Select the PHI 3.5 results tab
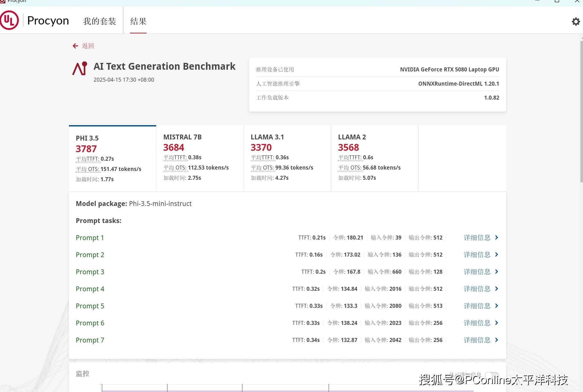Screen dimensions: 583x392 [112, 158]
